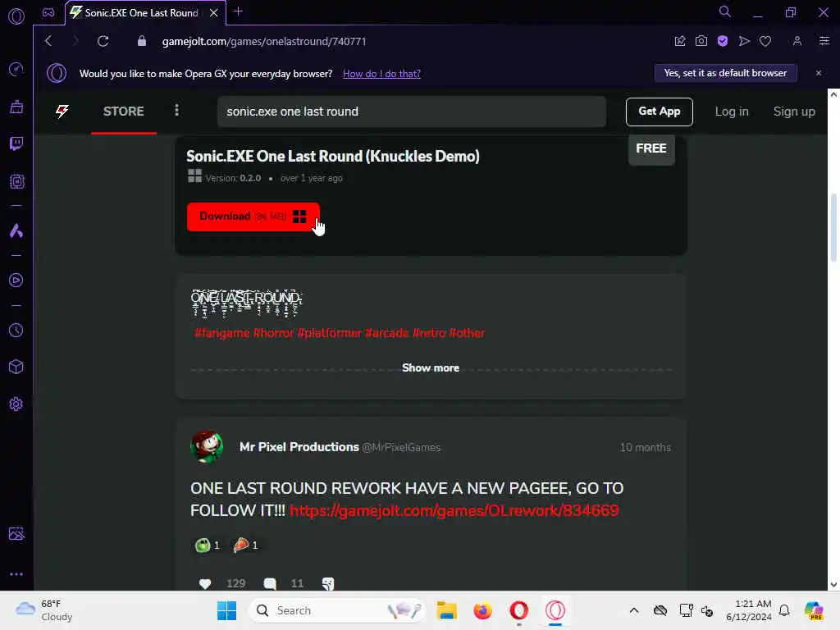Open Settings gear in the sidebar
The height and width of the screenshot is (630, 840).
click(x=16, y=404)
